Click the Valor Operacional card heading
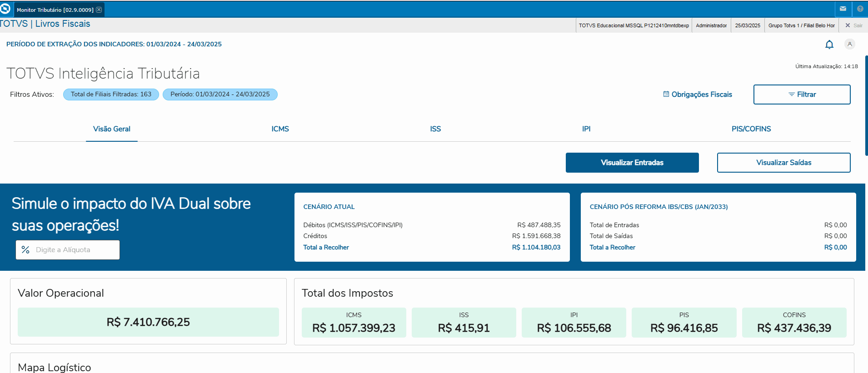Image resolution: width=868 pixels, height=373 pixels. coord(61,293)
